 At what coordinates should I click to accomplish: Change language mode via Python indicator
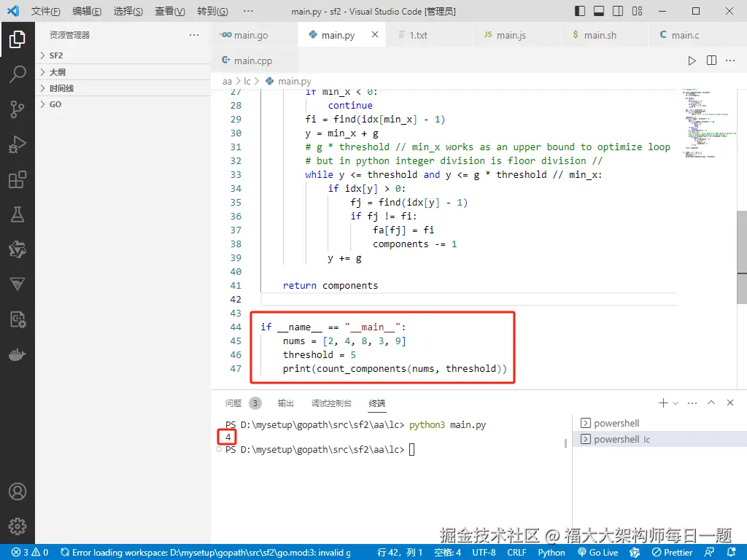pyautogui.click(x=551, y=553)
